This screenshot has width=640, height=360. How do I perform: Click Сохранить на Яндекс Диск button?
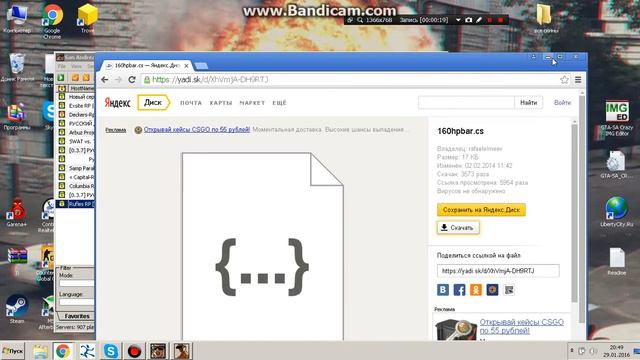pos(481,210)
